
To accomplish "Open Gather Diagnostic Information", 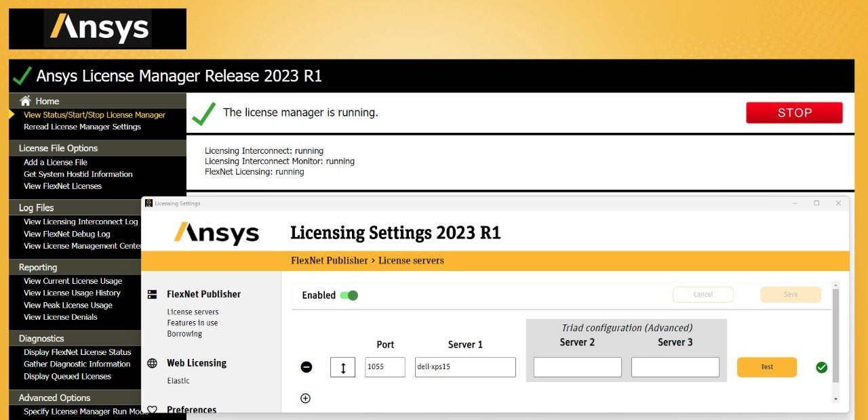I will pos(77,364).
